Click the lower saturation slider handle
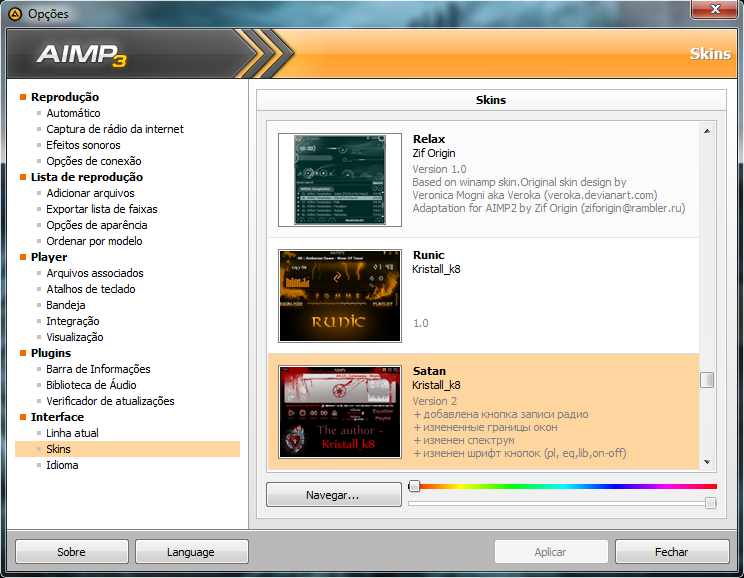Viewport: 744px width, 578px height. (x=710, y=503)
